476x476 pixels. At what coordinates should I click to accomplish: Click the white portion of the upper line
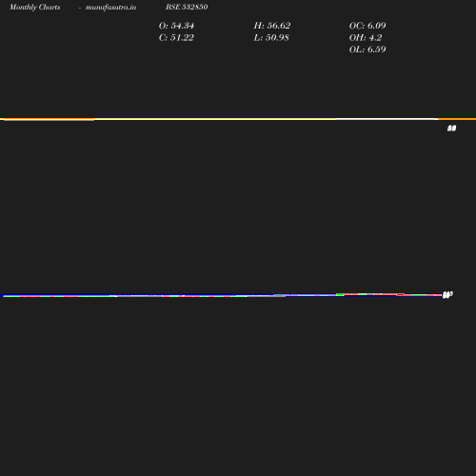tap(216, 119)
